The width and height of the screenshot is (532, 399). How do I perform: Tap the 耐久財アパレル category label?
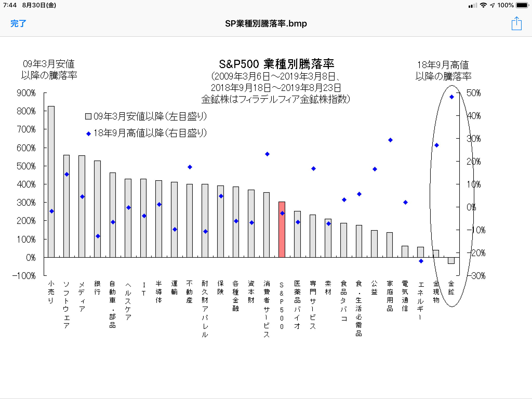[205, 309]
